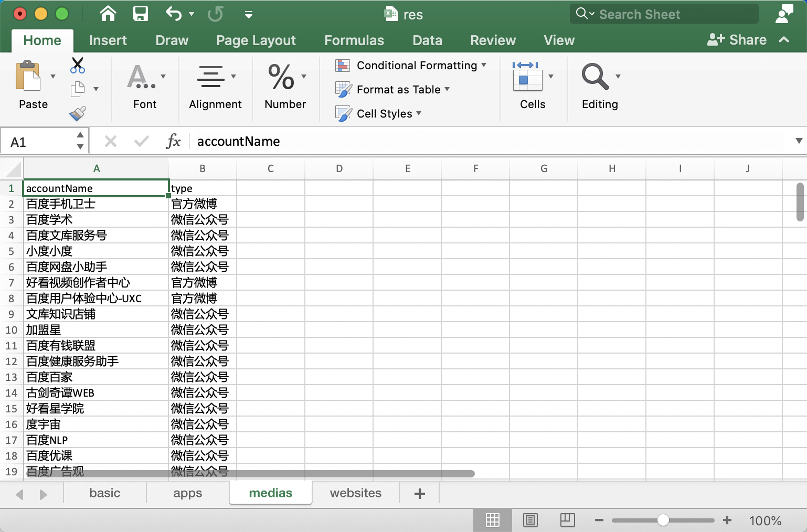Screen dimensions: 807x532
Task: Click the Home house icon in title bar
Action: pos(108,14)
